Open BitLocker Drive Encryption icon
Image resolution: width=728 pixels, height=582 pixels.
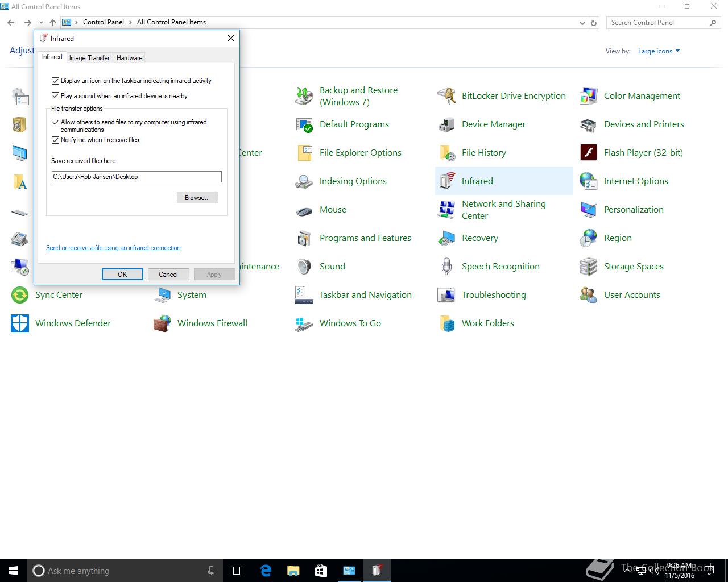(446, 96)
